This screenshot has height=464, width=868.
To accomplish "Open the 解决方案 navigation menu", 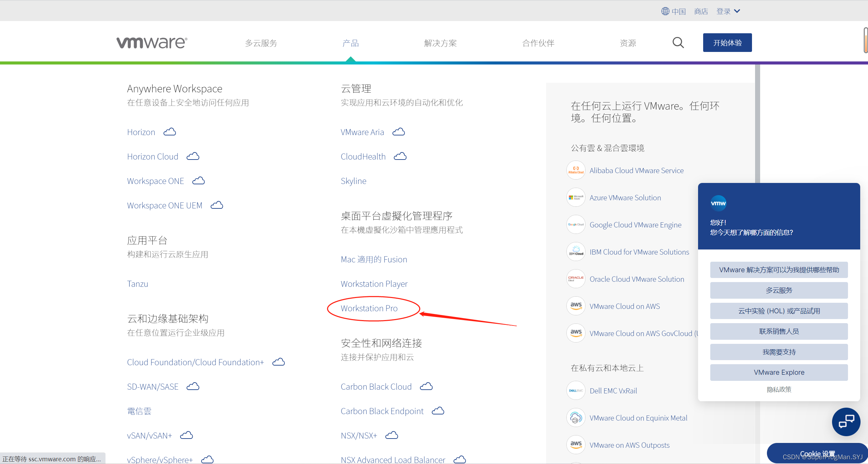I will pyautogui.click(x=440, y=43).
